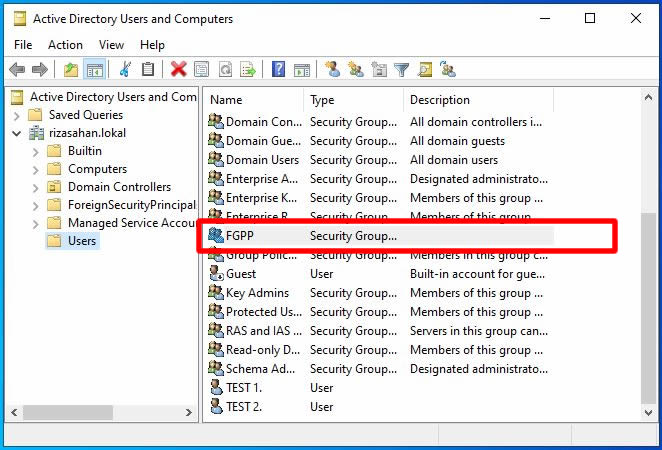
Task: Open the File menu
Action: [x=23, y=45]
